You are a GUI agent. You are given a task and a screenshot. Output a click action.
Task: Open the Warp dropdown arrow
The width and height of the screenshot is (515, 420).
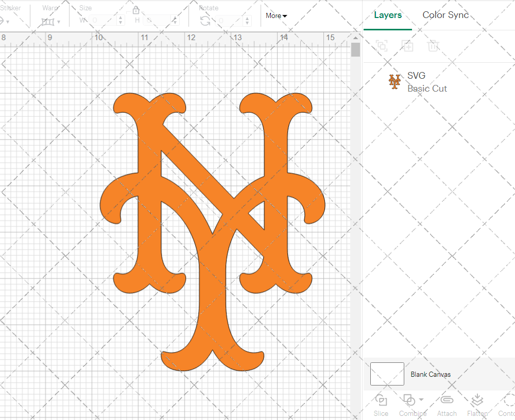[59, 22]
